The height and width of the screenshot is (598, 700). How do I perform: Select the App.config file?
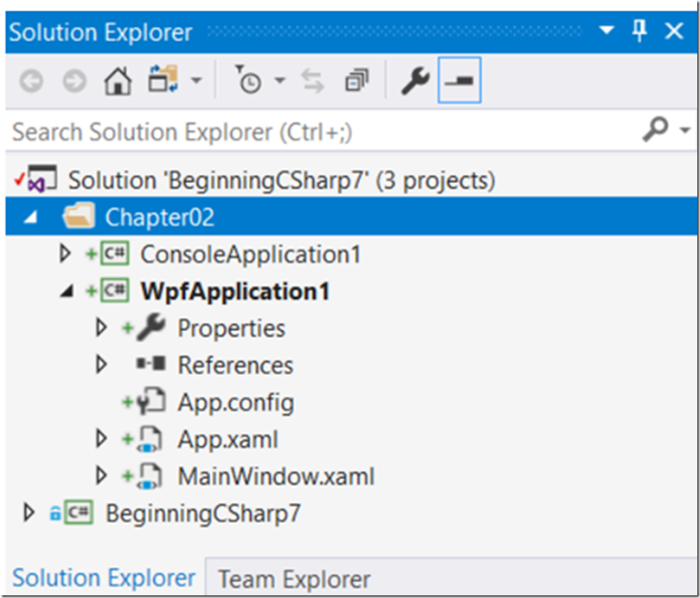pos(236,402)
